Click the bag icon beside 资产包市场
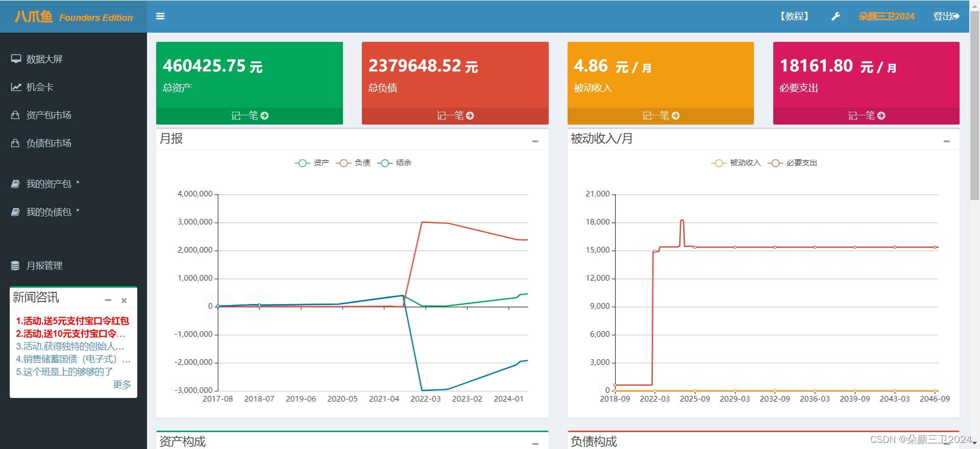 [15, 115]
